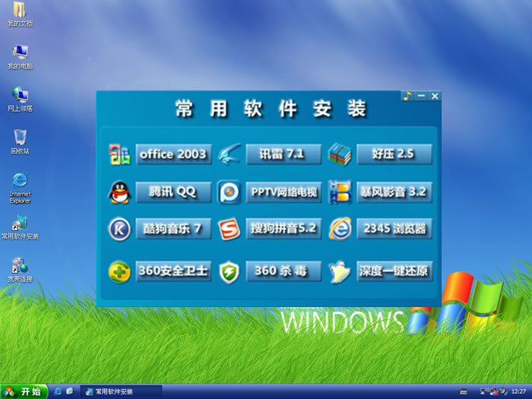The height and width of the screenshot is (399, 532).
Task: Install 好压 2.5 via its button
Action: tap(394, 154)
